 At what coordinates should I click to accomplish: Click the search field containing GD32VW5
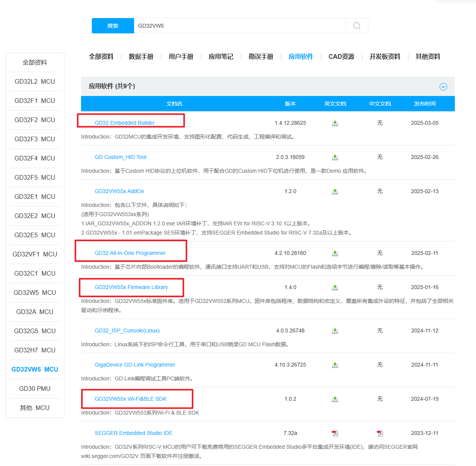[238, 26]
